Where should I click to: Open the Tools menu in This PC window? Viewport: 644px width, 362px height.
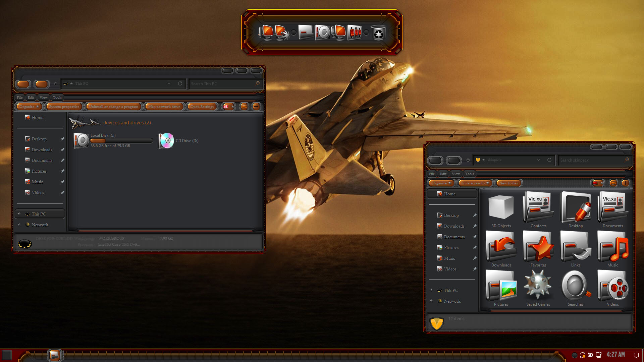[57, 97]
